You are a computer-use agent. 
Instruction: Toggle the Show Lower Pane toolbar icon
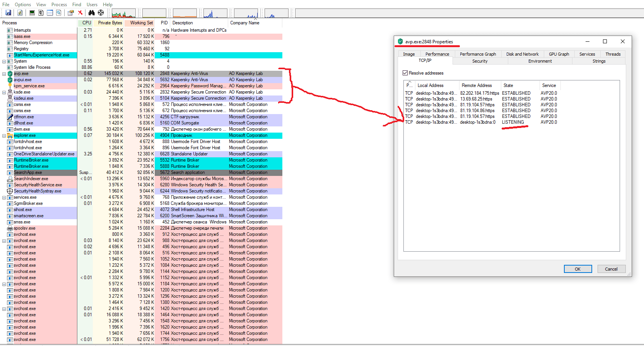tap(50, 13)
